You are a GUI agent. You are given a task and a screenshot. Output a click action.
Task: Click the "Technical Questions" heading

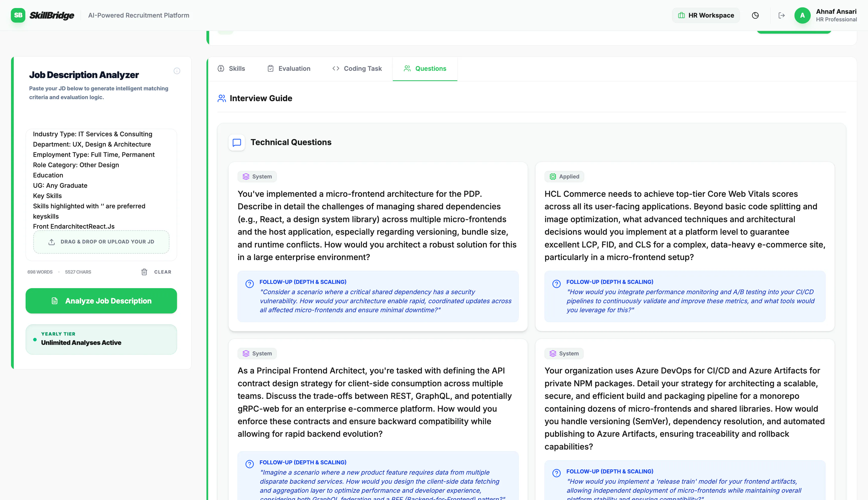click(291, 143)
